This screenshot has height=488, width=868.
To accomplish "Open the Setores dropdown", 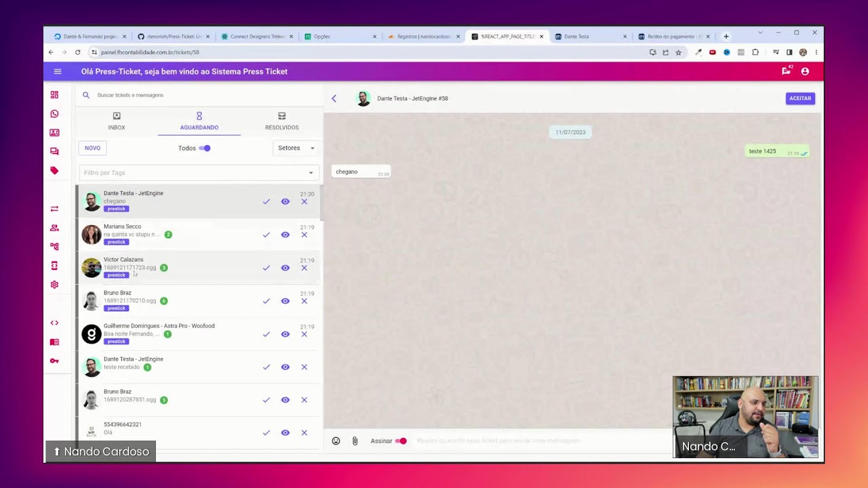I will (x=296, y=148).
